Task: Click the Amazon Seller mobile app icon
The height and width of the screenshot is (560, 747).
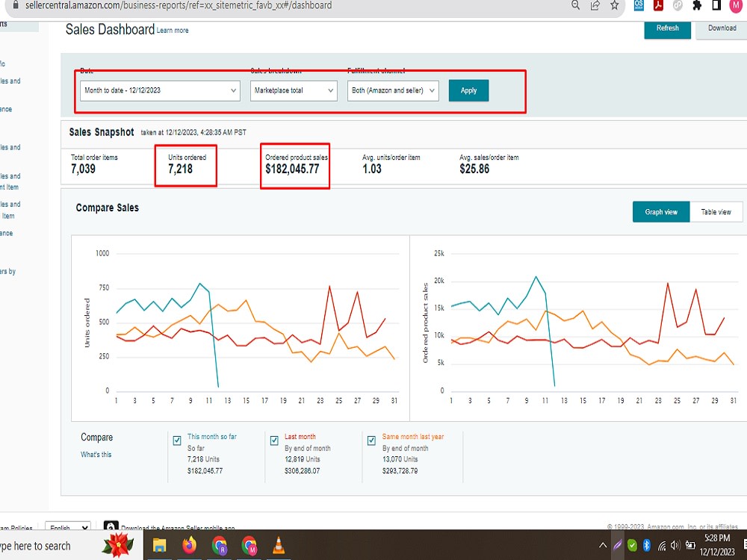Action: pos(111,525)
